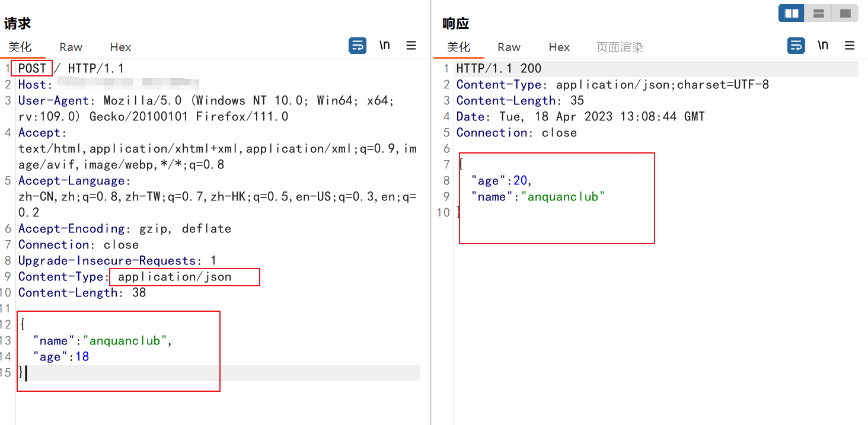The image size is (868, 425).
Task: Open the hamburger menu in the response panel
Action: [849, 44]
